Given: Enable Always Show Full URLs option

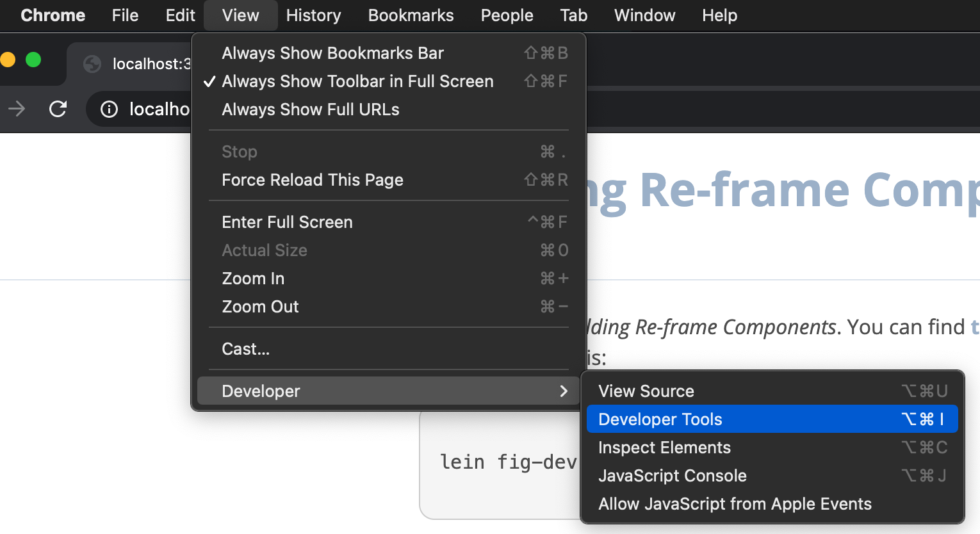Looking at the screenshot, I should pyautogui.click(x=310, y=109).
